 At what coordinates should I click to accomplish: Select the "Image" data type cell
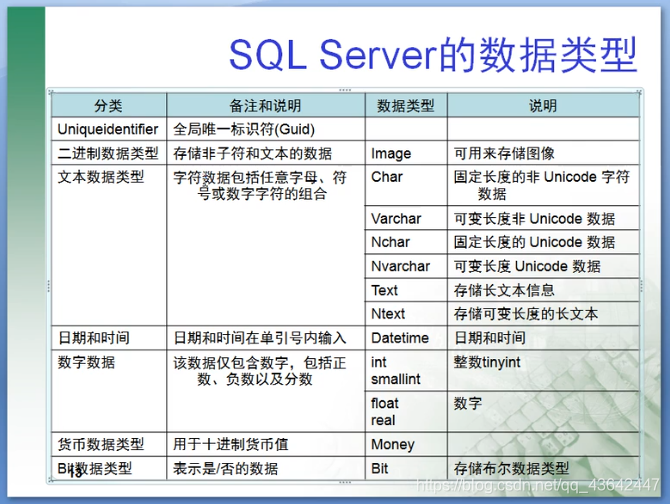click(x=406, y=153)
